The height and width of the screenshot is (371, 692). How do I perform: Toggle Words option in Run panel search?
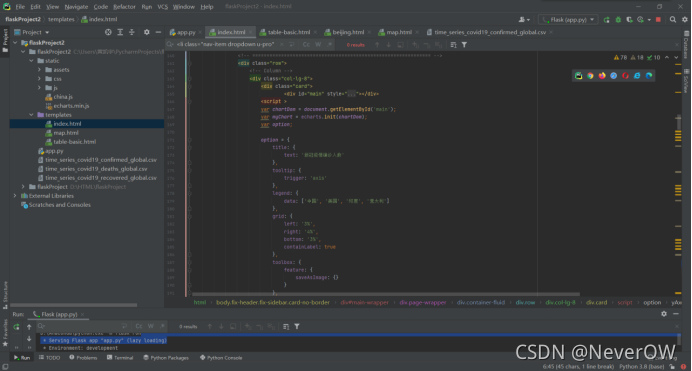pos(150,326)
